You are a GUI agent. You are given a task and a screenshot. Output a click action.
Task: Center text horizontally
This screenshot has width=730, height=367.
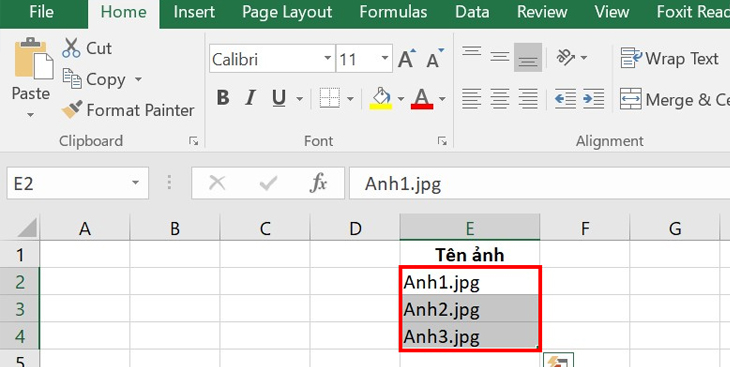[x=500, y=99]
